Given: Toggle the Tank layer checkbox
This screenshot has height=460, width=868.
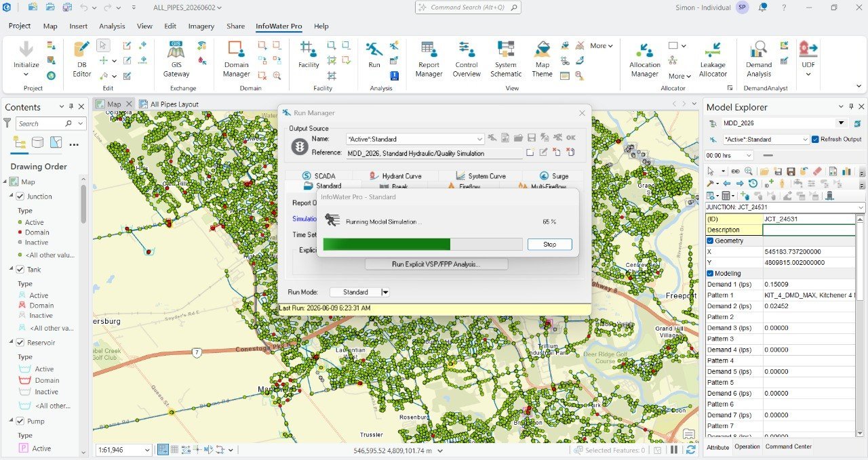Looking at the screenshot, I should 20,270.
